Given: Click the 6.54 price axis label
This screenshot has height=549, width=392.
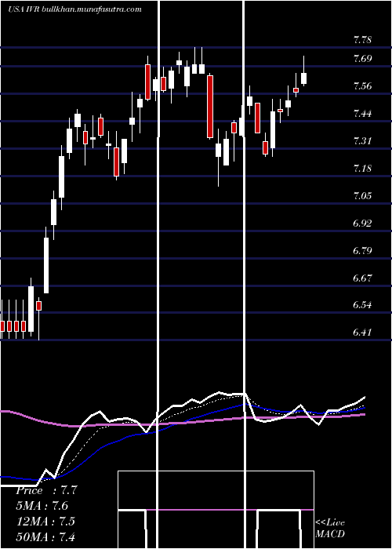Looking at the screenshot, I should click(x=362, y=304).
